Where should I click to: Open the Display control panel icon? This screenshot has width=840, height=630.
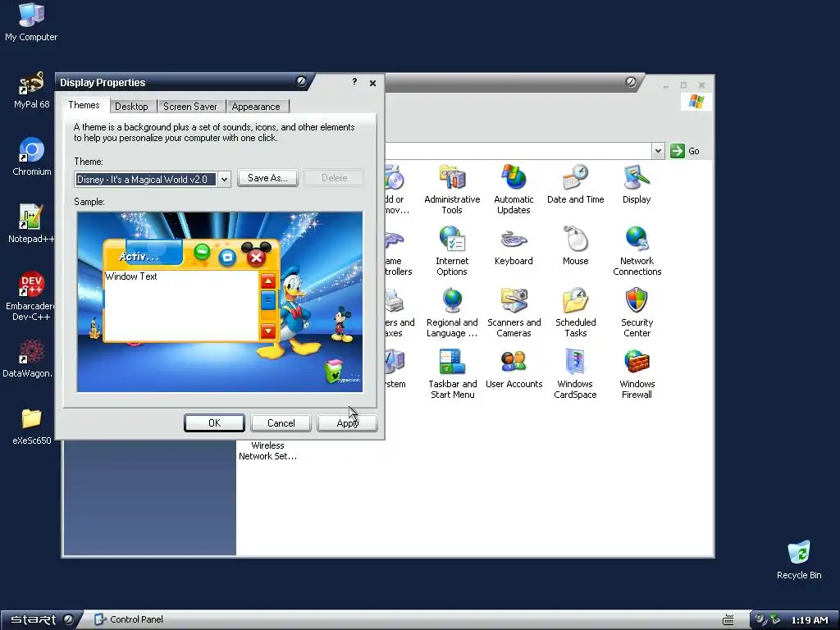pos(637,184)
